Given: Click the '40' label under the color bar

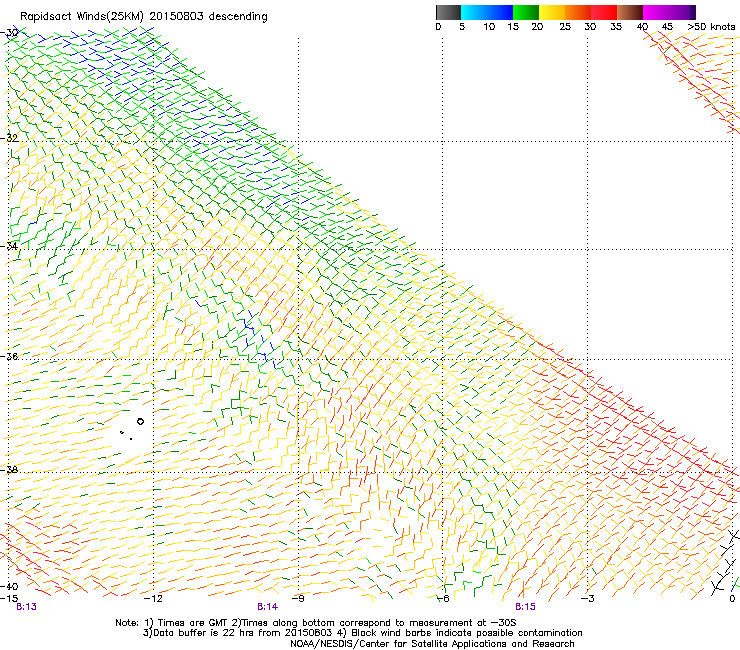Looking at the screenshot, I should coord(642,27).
